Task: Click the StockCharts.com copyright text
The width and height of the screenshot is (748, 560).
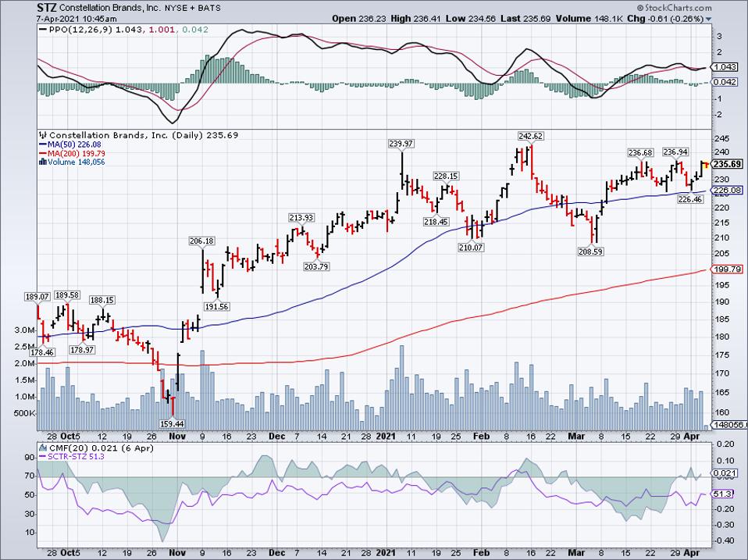Action: [x=674, y=8]
